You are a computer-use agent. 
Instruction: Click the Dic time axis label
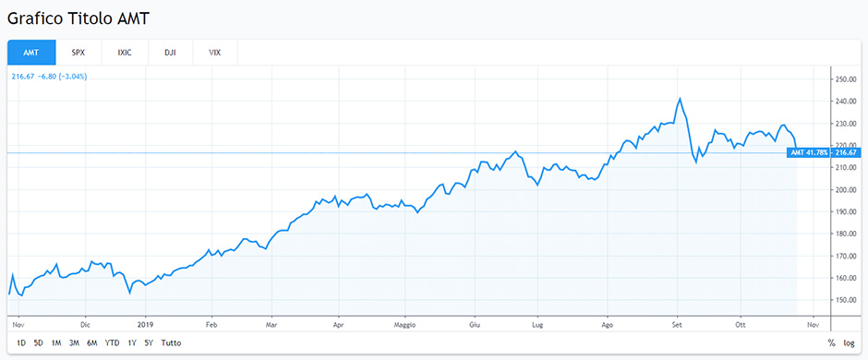(x=85, y=325)
